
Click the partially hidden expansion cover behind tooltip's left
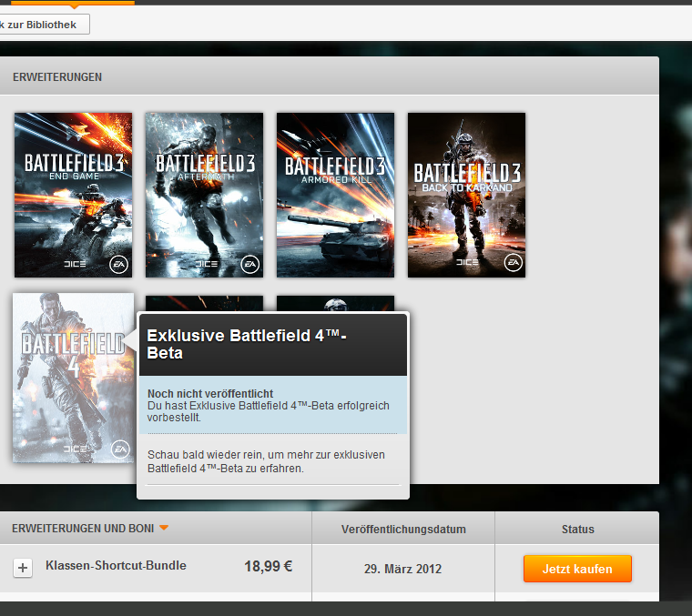(x=204, y=303)
